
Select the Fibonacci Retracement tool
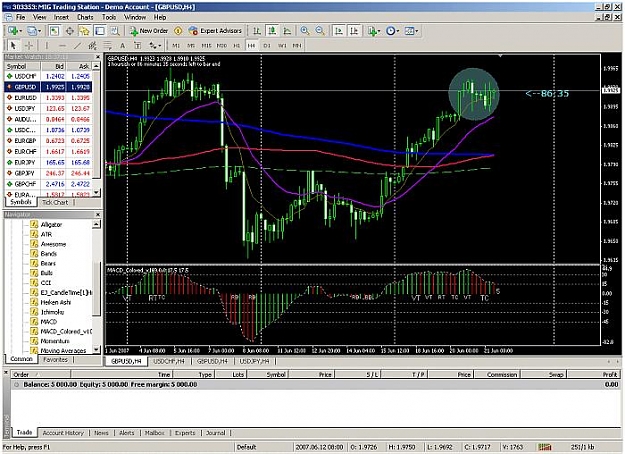pyautogui.click(x=107, y=45)
